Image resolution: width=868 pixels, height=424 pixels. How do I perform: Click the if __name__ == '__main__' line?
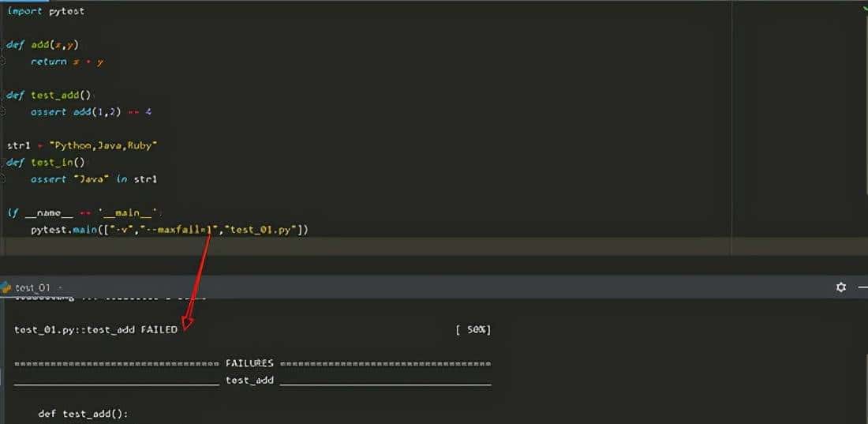click(x=83, y=213)
